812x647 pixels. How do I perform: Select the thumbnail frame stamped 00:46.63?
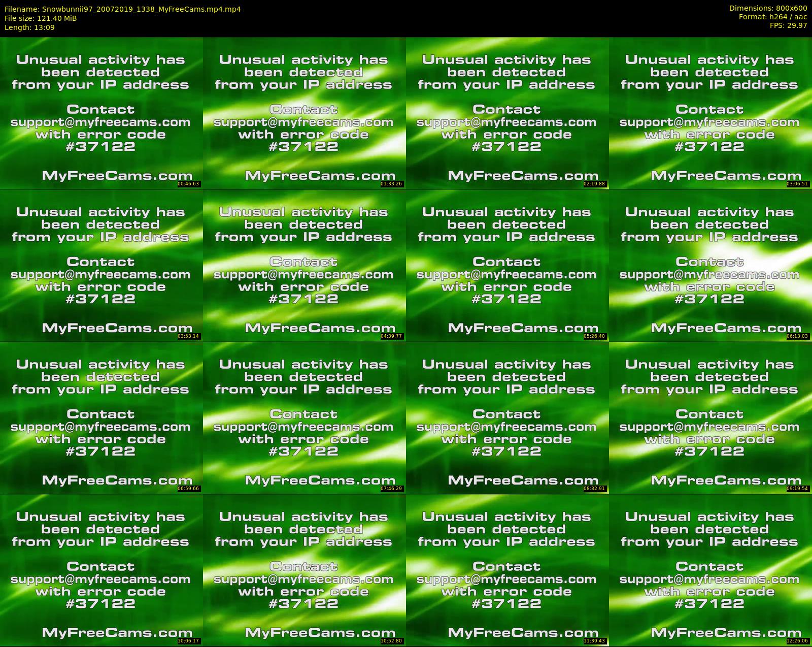(x=101, y=113)
